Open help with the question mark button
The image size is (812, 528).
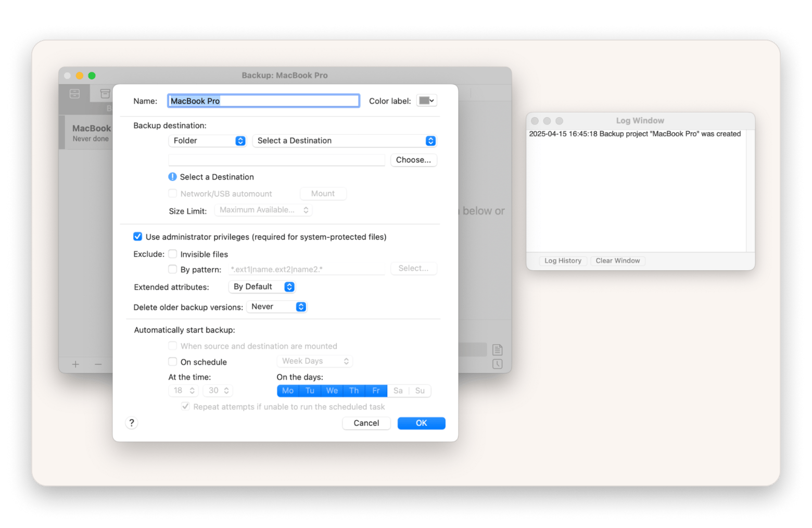pyautogui.click(x=132, y=423)
